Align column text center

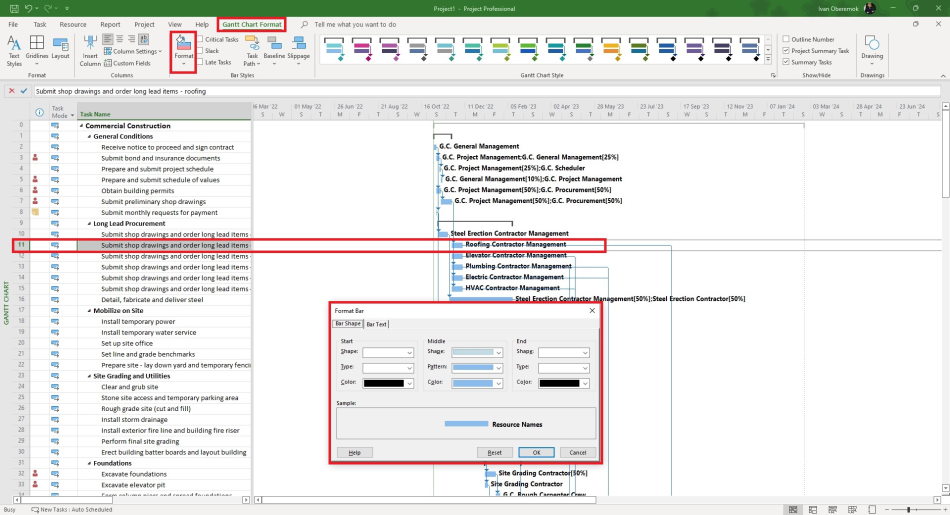[120, 39]
